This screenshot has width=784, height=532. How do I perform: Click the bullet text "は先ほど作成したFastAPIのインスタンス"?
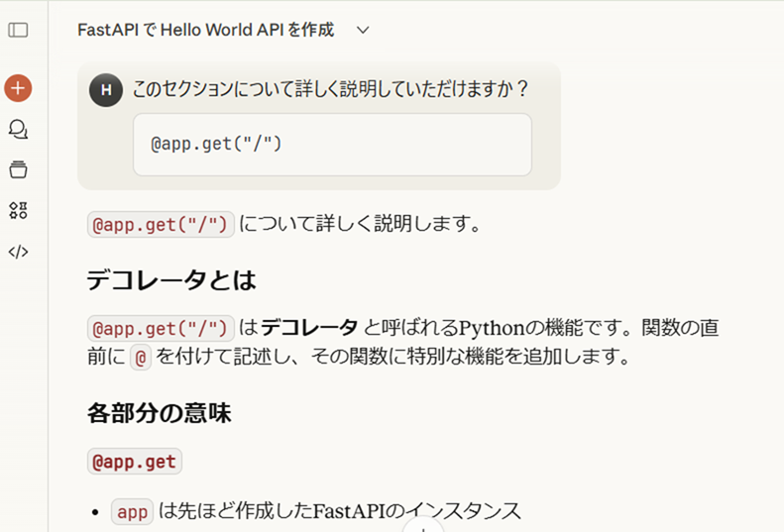340,512
